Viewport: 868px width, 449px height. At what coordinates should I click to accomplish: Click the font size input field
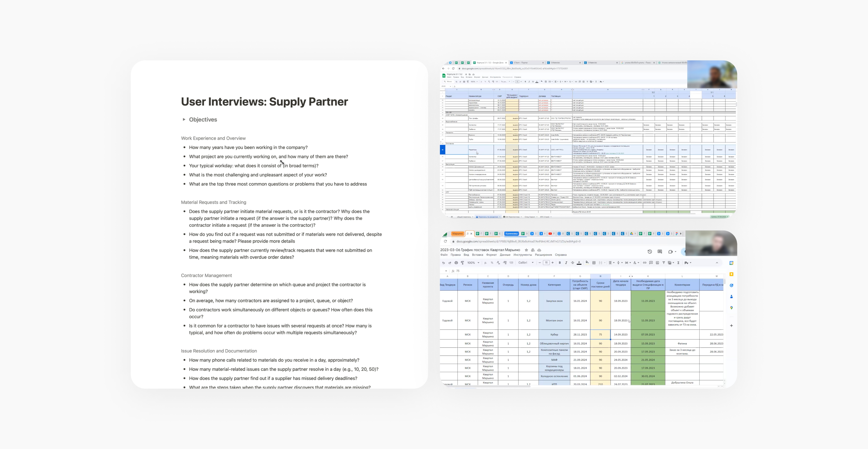click(x=546, y=263)
